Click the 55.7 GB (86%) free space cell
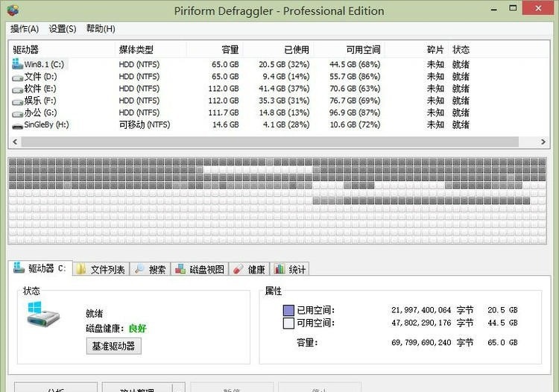 [x=355, y=77]
